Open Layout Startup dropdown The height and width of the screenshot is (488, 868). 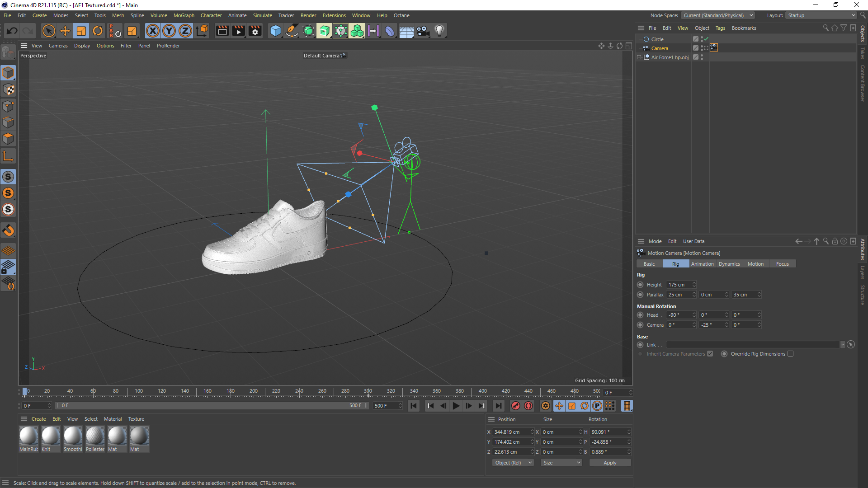(x=821, y=15)
